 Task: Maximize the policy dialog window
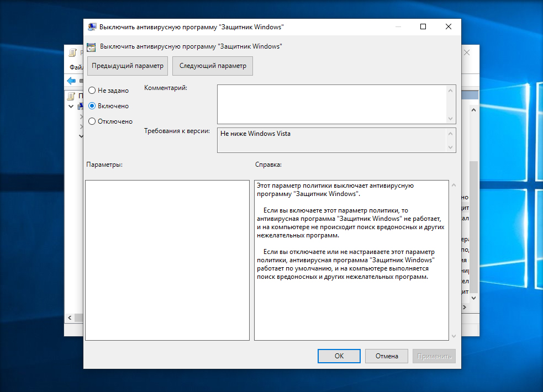tap(423, 27)
